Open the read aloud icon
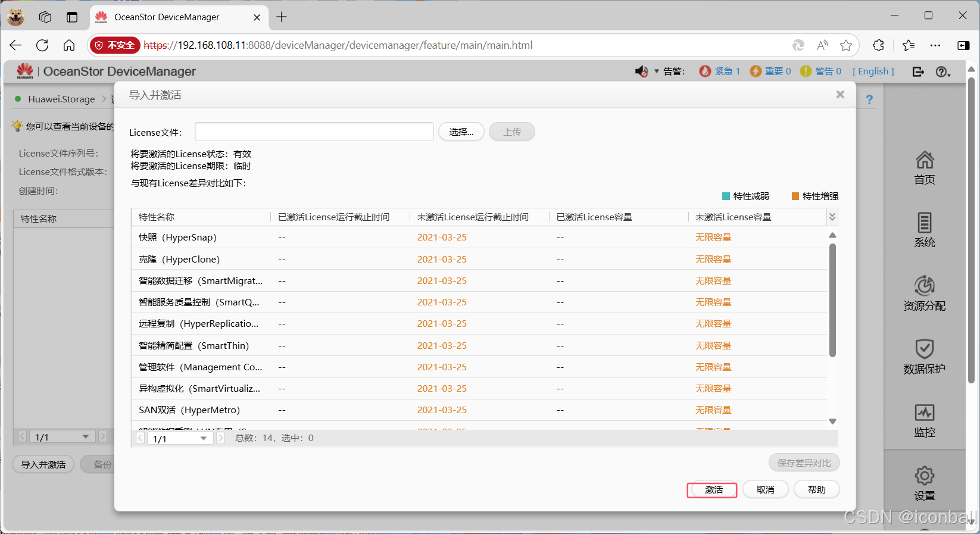980x534 pixels. 823,45
